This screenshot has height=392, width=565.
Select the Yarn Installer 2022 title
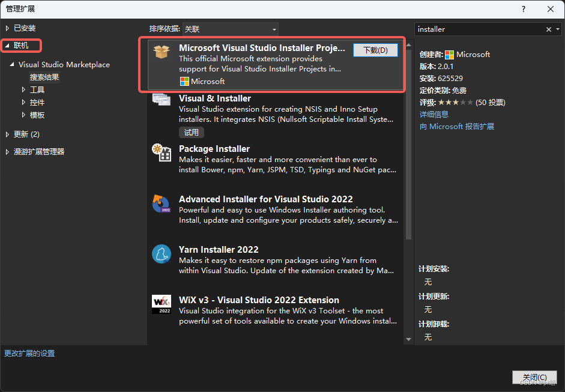point(219,250)
